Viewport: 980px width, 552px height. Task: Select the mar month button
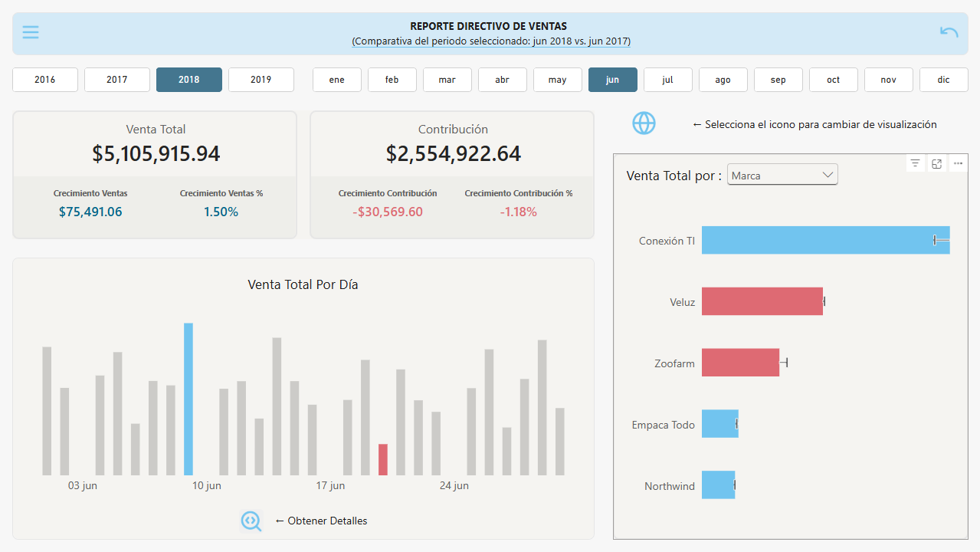[x=447, y=80]
